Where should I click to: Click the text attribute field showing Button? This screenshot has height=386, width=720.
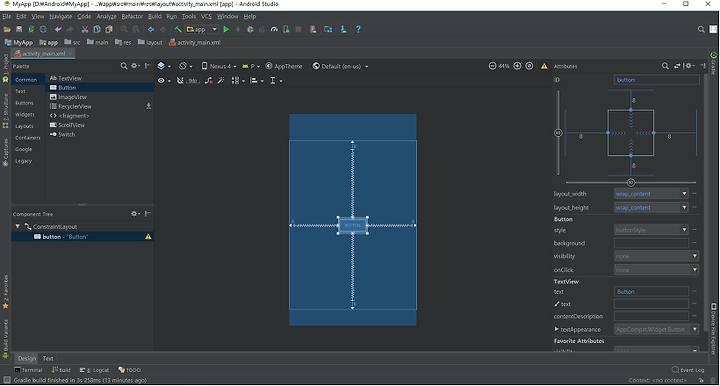tap(651, 291)
